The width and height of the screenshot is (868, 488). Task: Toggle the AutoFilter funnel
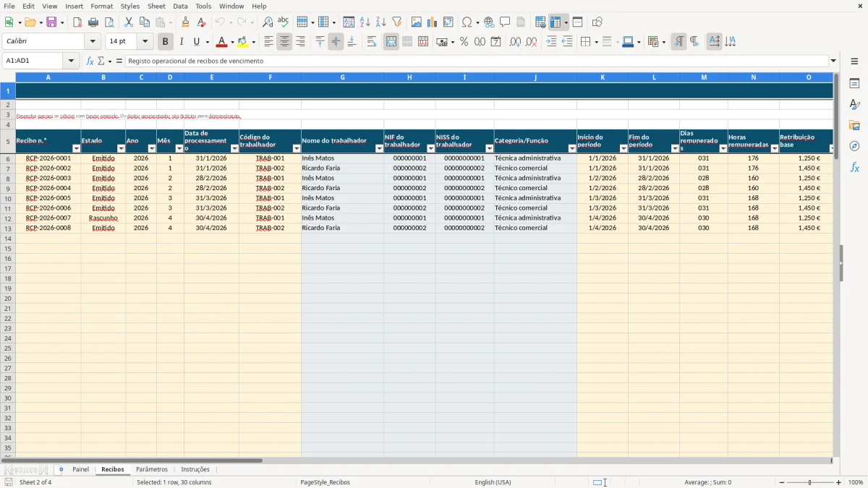[x=396, y=22]
